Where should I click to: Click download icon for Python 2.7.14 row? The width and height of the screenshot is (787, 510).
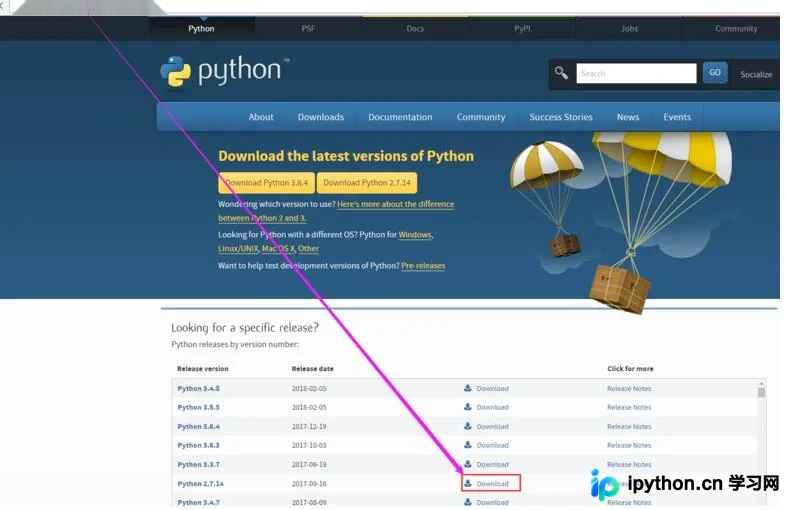467,483
